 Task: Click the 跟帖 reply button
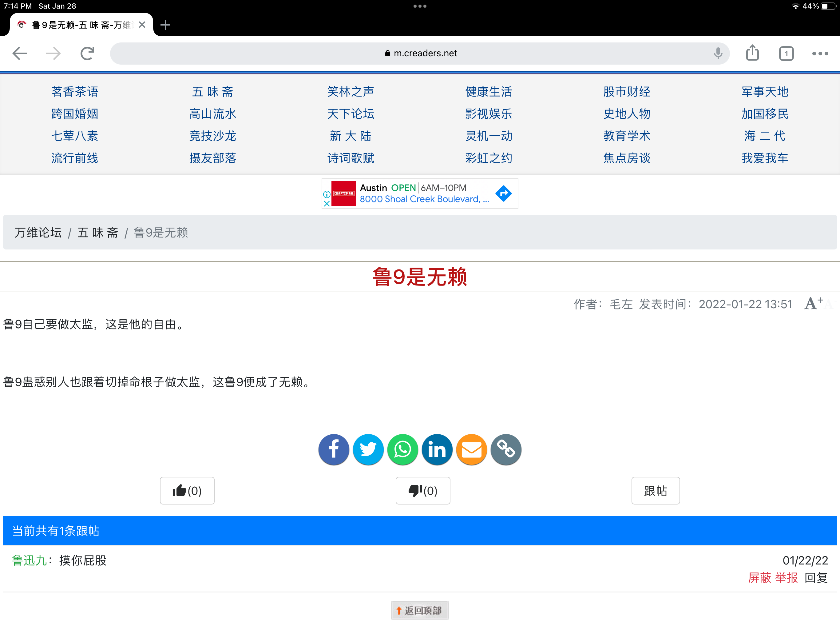[x=656, y=491]
